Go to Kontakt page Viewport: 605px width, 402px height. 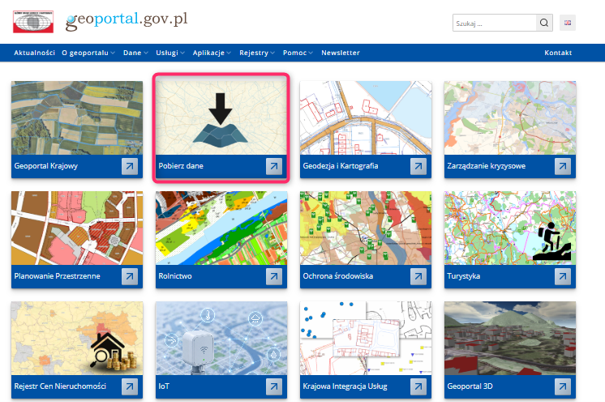coord(558,53)
